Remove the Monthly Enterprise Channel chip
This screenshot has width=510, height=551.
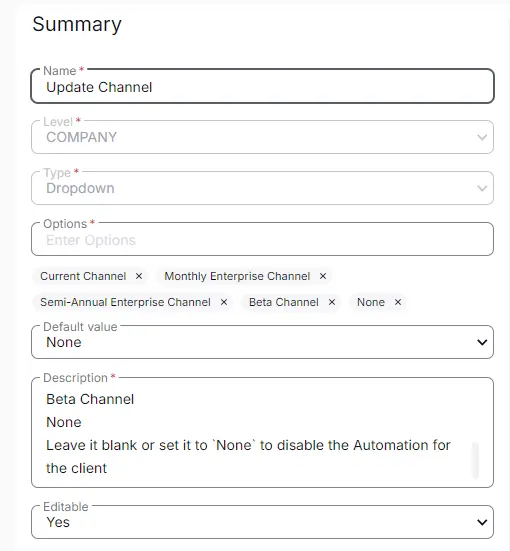(x=323, y=276)
